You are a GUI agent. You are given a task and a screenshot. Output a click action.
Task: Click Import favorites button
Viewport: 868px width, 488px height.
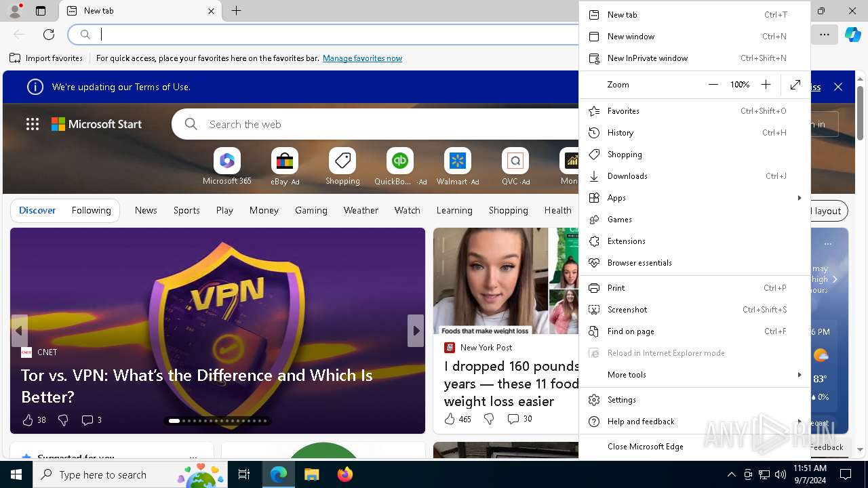coord(46,58)
